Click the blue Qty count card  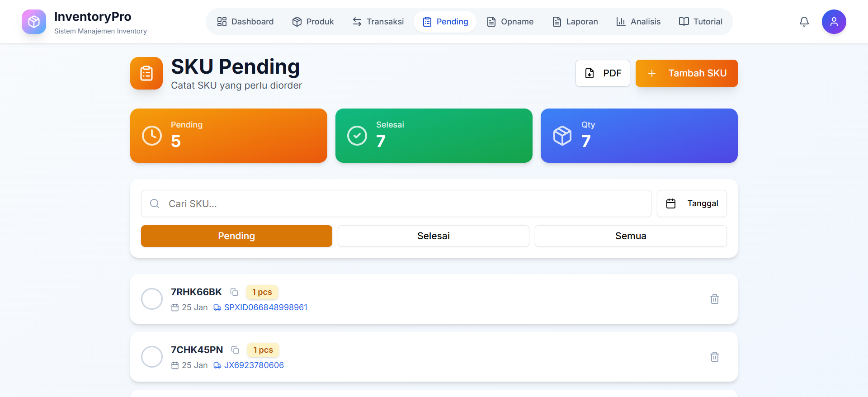tap(639, 136)
